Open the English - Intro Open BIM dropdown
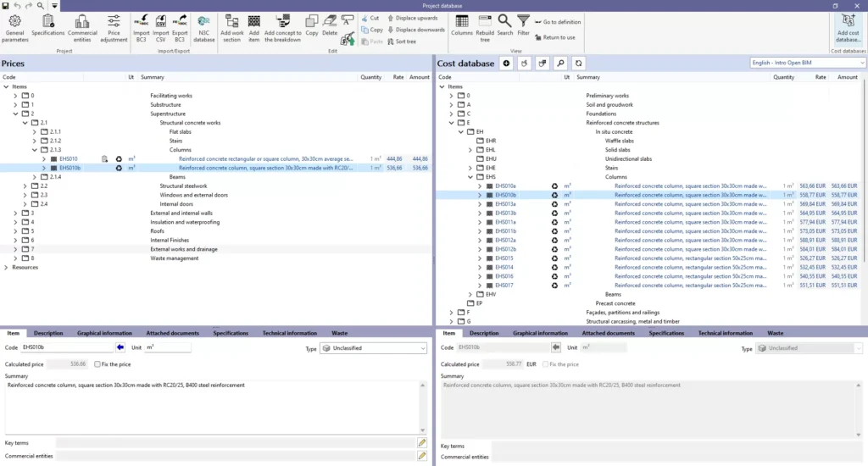Viewport: 868px width, 466px height. point(806,63)
